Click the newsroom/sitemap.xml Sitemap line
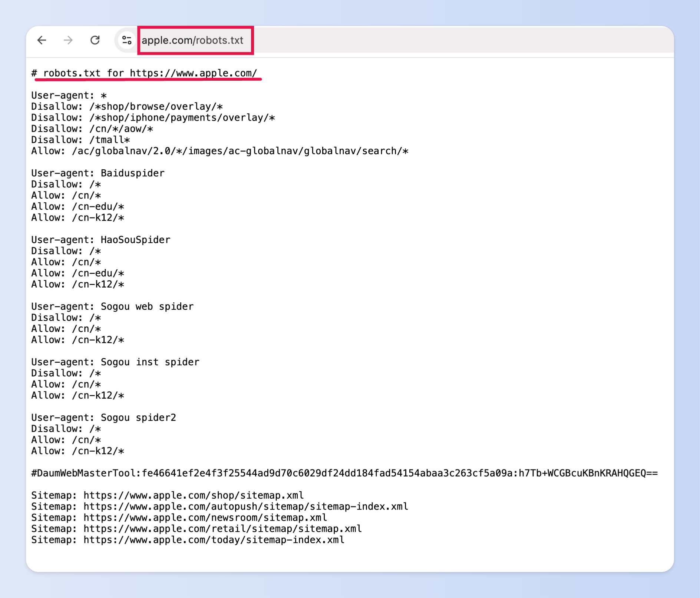 pyautogui.click(x=179, y=518)
